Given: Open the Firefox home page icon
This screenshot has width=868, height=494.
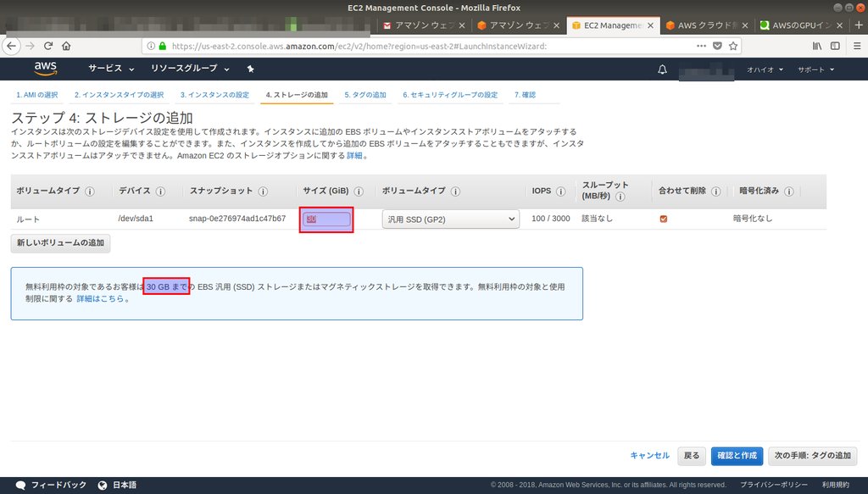Looking at the screenshot, I should point(66,46).
